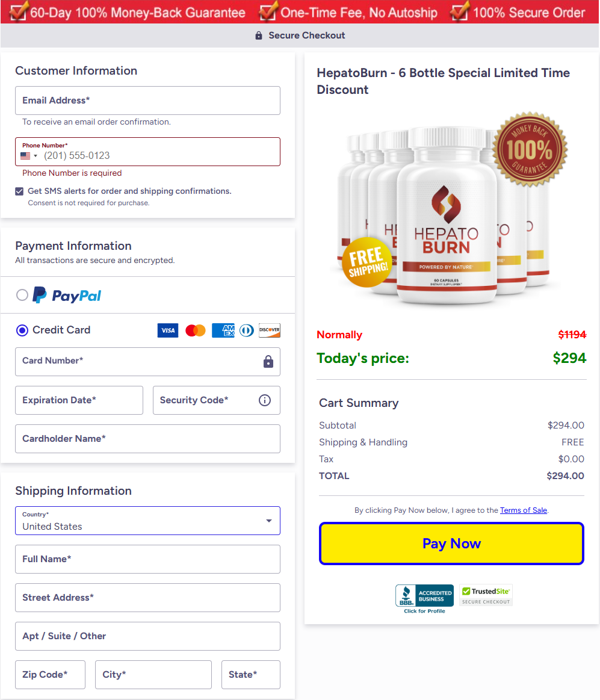Screen dimensions: 600x700
Task: Select the Credit Card radio button
Action: pos(22,330)
